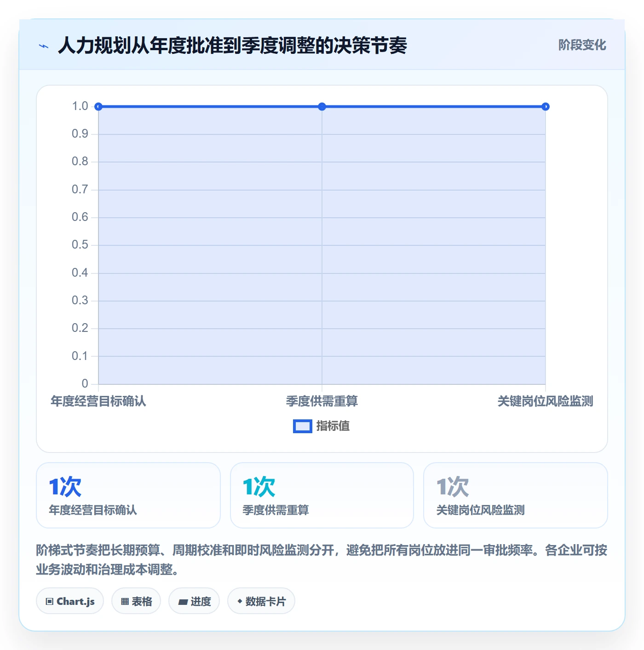This screenshot has height=650, width=644.
Task: Click the x-axis label 年度经营目标确认
Action: (98, 401)
